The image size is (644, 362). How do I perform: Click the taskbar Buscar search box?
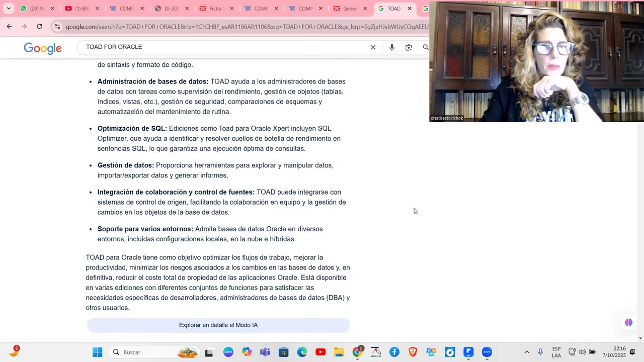point(154,352)
